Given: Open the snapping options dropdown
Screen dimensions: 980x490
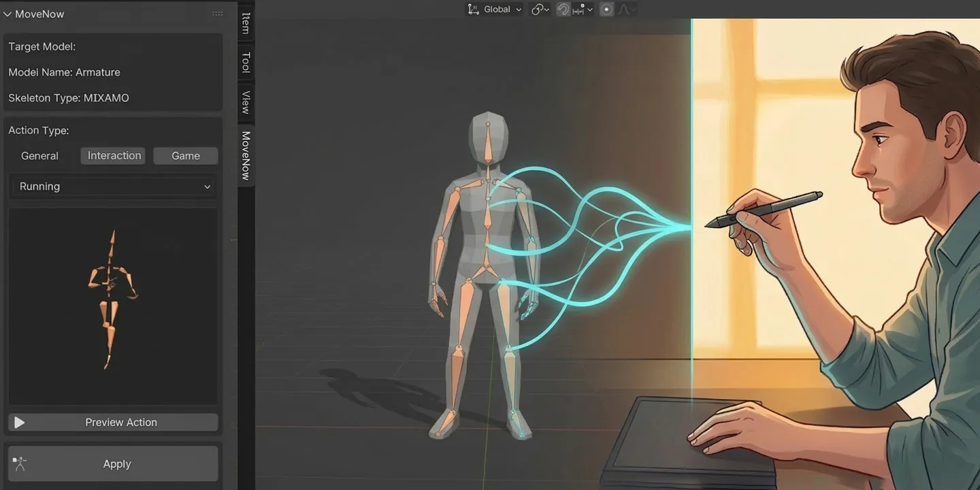Looking at the screenshot, I should pyautogui.click(x=583, y=10).
